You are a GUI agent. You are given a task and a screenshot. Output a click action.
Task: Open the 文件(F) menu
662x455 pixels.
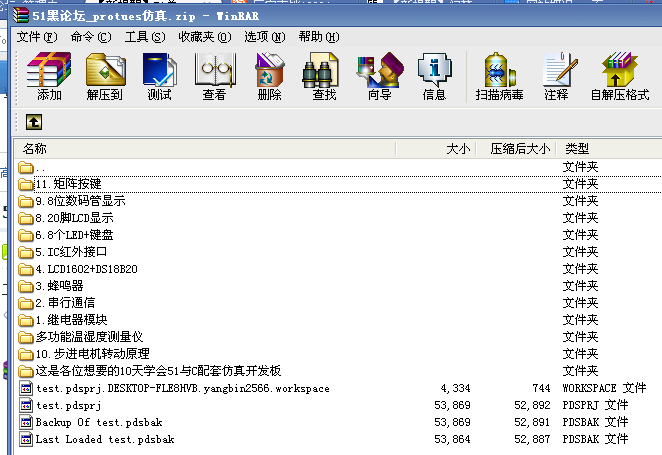pos(37,37)
